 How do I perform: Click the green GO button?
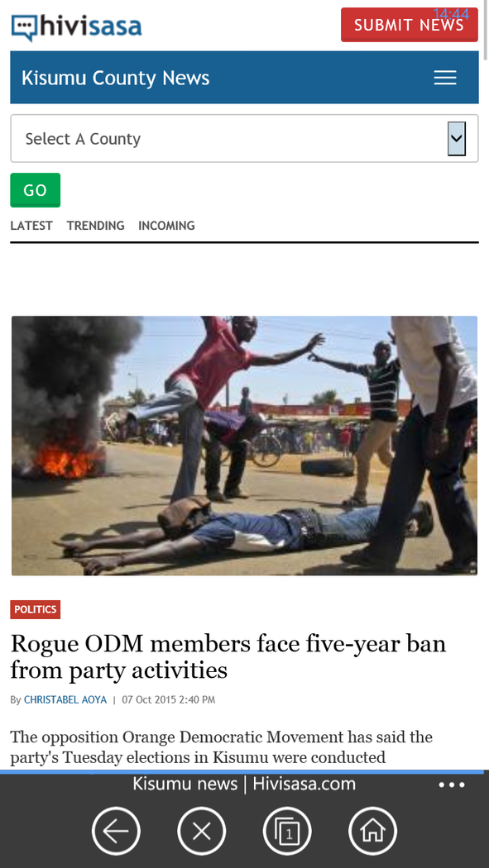36,190
